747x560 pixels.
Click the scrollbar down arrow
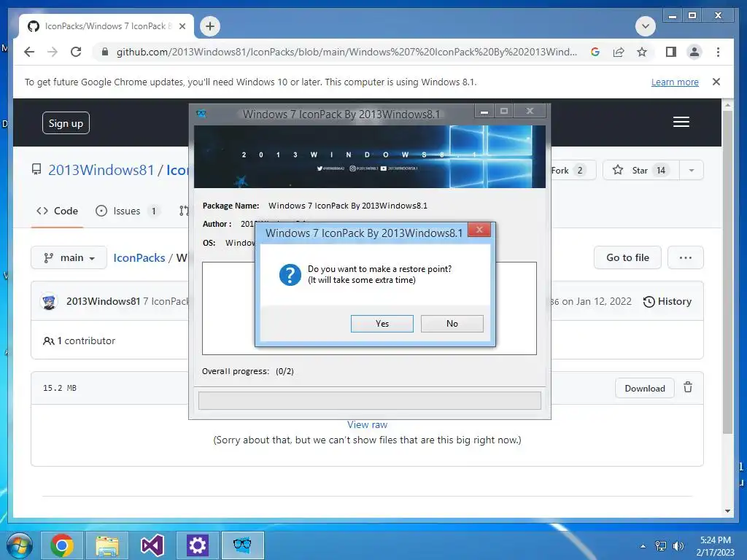[727, 511]
